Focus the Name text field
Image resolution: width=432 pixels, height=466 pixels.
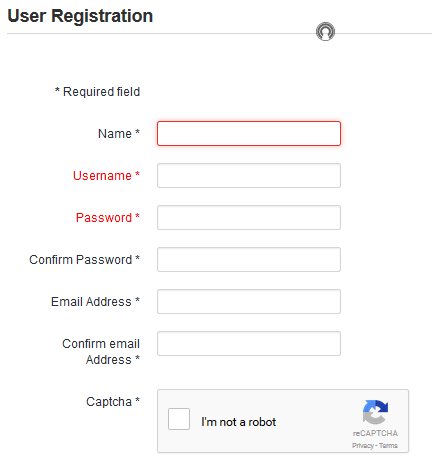pos(249,134)
